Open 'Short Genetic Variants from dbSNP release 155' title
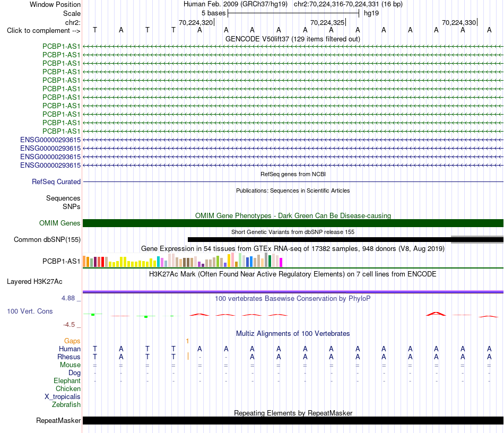504x433 pixels. (x=293, y=232)
